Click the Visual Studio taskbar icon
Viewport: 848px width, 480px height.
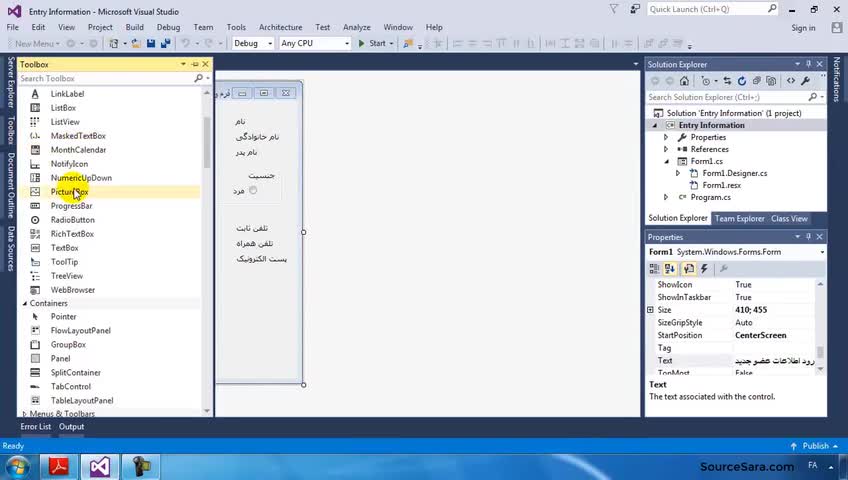point(100,466)
